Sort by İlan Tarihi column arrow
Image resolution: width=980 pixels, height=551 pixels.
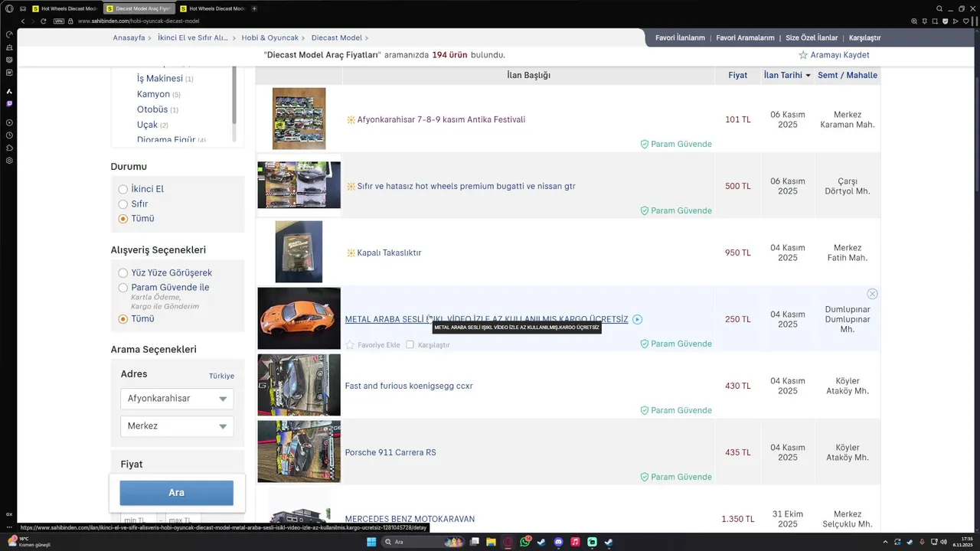[808, 76]
